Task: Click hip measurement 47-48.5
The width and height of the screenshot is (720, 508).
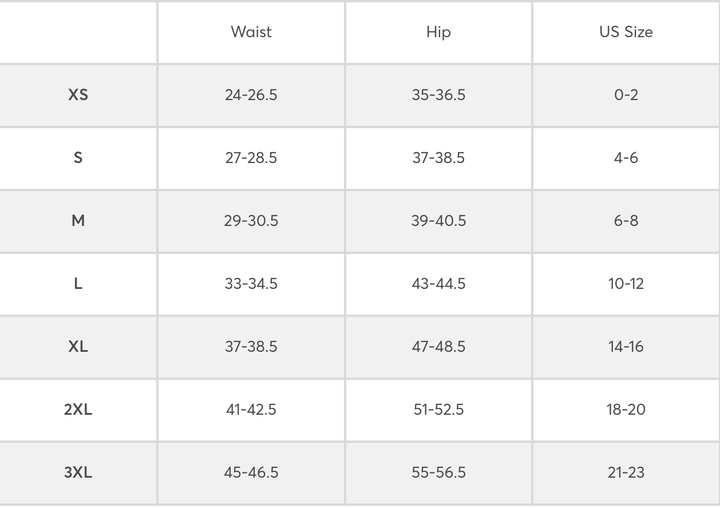Action: coord(438,347)
